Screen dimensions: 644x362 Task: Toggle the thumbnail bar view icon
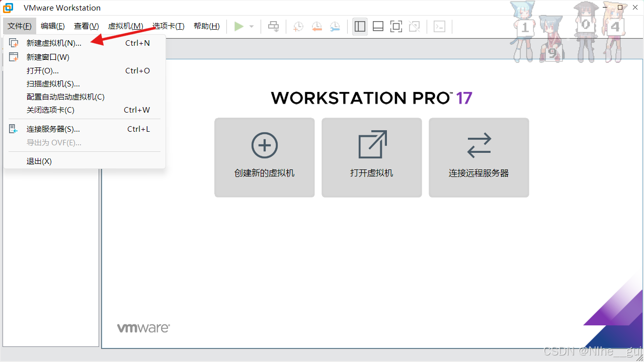tap(378, 27)
